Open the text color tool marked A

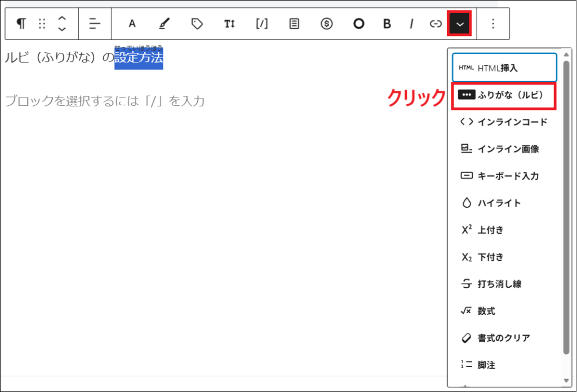(132, 24)
